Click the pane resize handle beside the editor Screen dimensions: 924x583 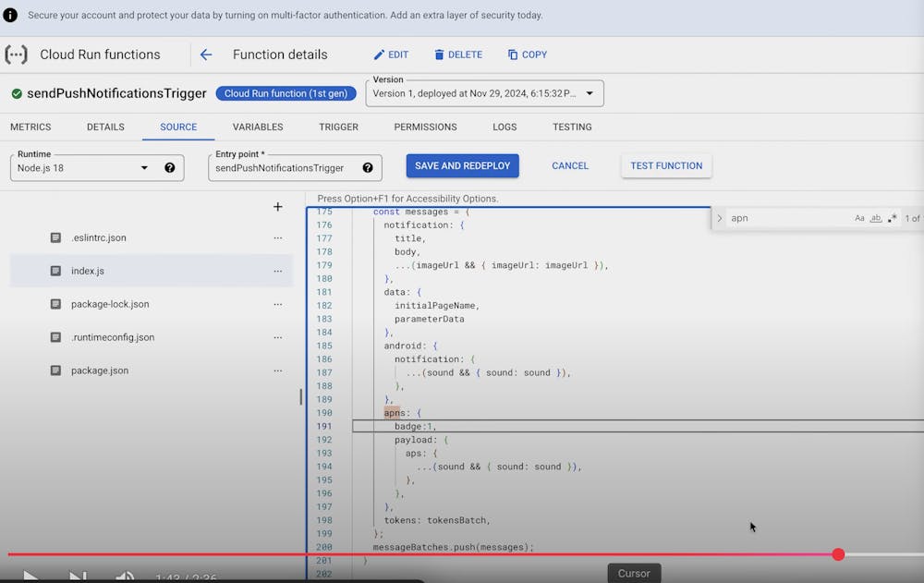pyautogui.click(x=300, y=396)
